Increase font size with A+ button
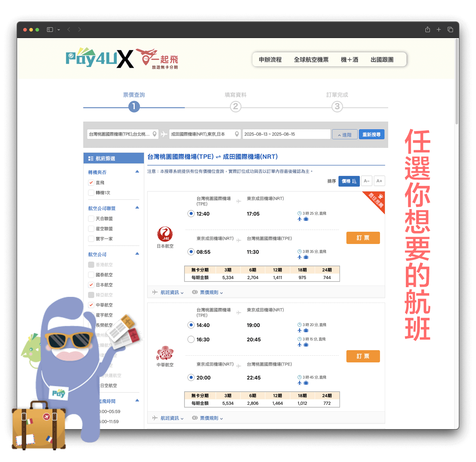 379,181
